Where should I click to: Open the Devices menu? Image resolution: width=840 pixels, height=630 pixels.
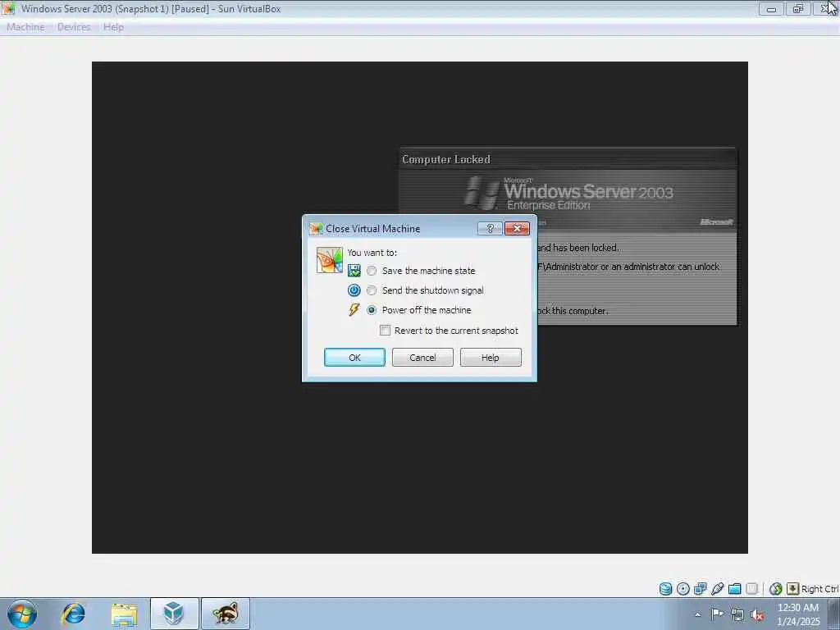74,27
